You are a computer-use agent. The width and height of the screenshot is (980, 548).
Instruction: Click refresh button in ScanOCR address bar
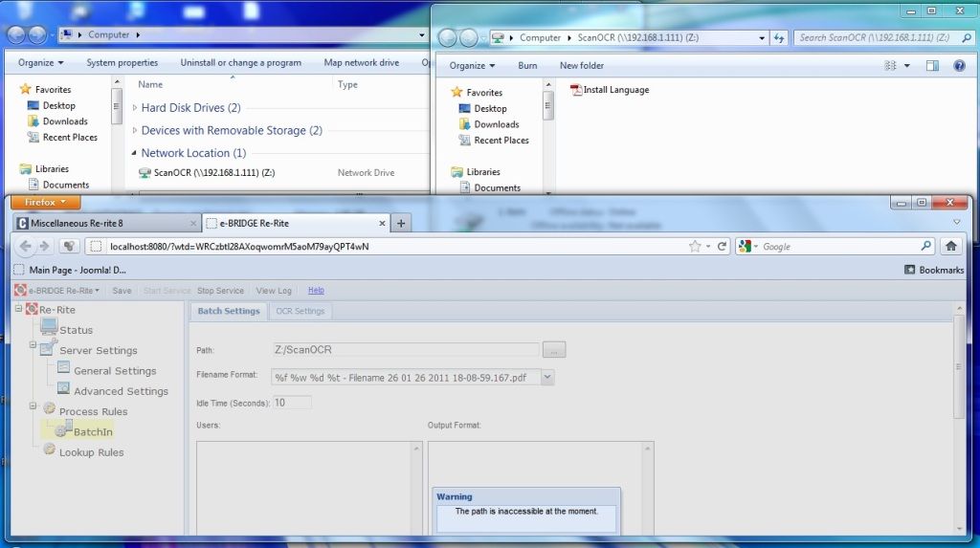(779, 37)
